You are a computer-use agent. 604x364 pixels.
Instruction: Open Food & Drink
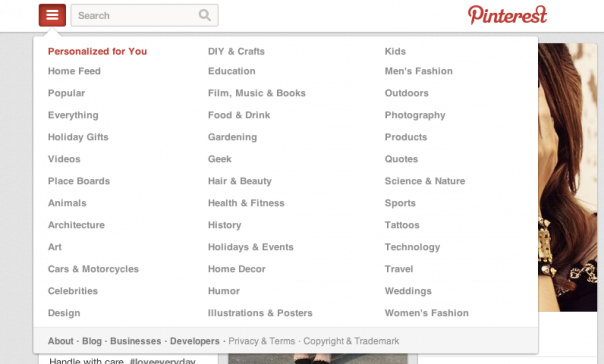(239, 115)
